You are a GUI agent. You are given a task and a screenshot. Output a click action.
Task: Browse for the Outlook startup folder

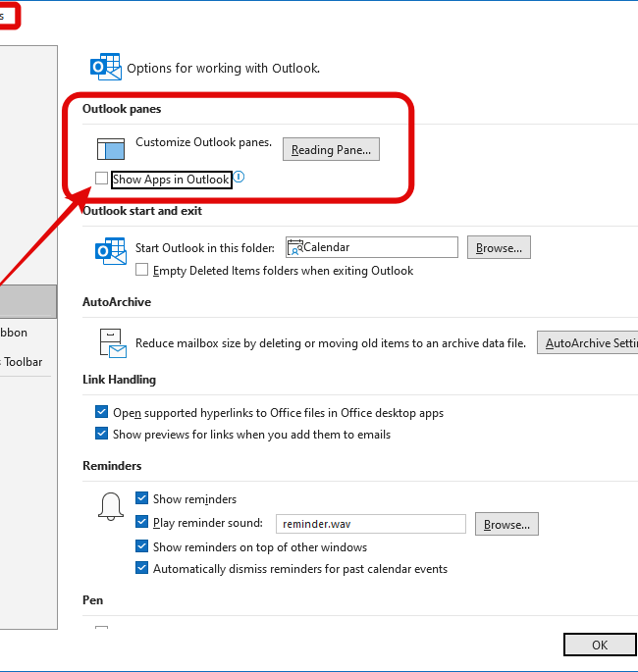(x=499, y=247)
